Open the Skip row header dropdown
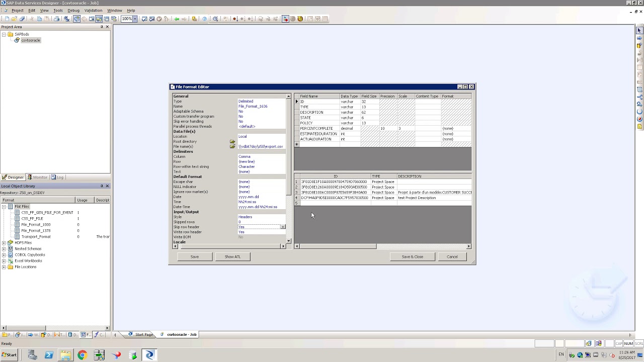The image size is (644, 362). (x=283, y=227)
